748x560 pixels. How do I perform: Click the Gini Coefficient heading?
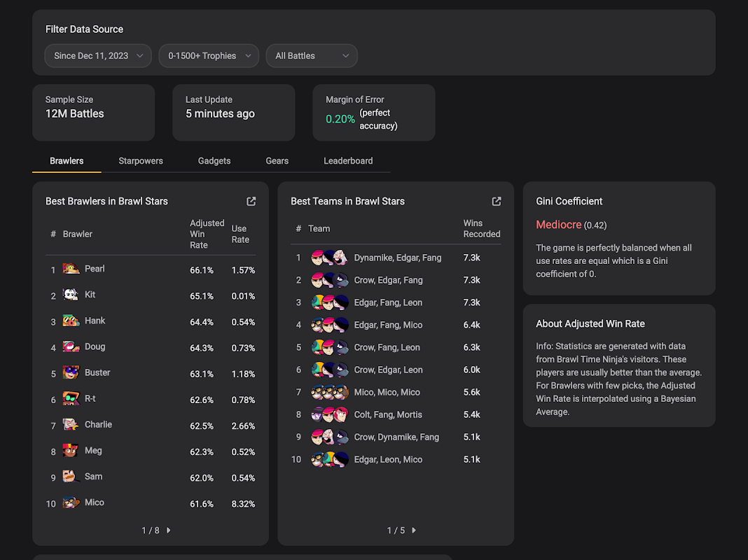point(569,201)
